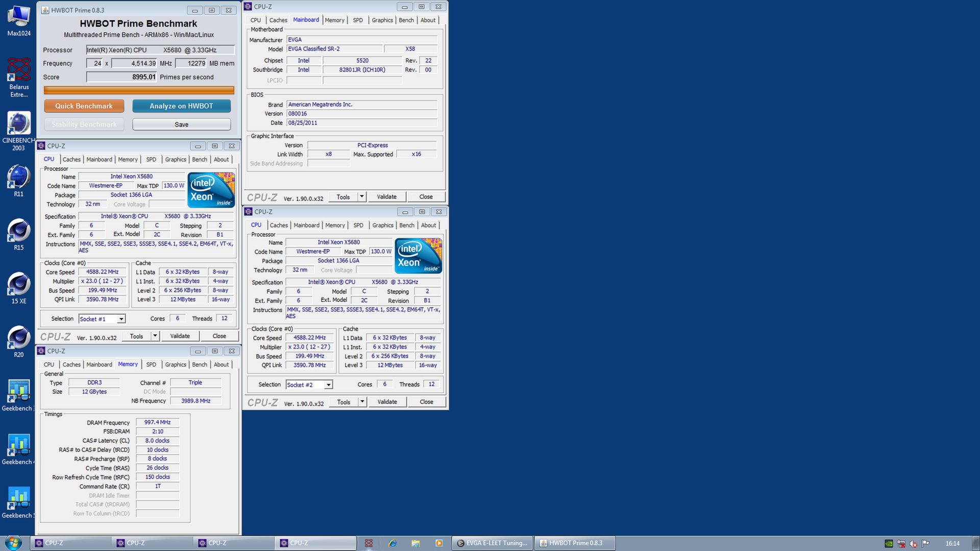Image resolution: width=980 pixels, height=551 pixels.
Task: Open the Max1024 desktop shortcut
Action: click(x=19, y=20)
